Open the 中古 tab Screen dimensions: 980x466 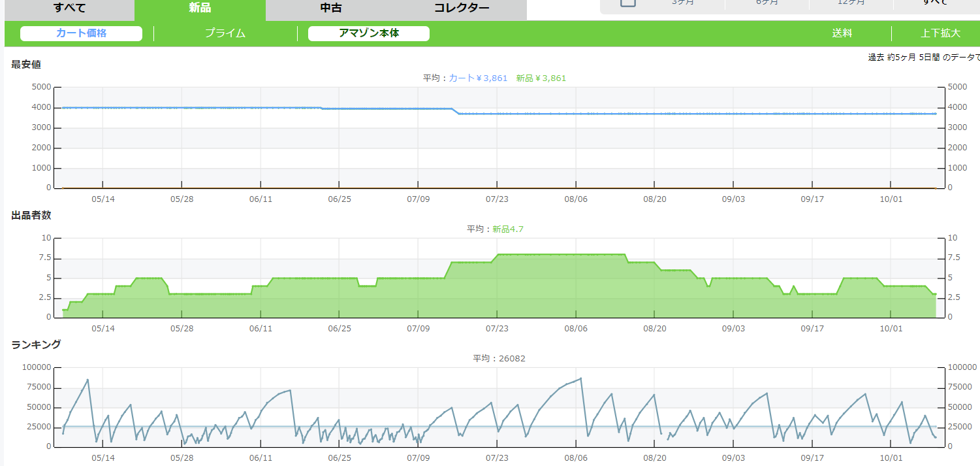click(x=331, y=8)
